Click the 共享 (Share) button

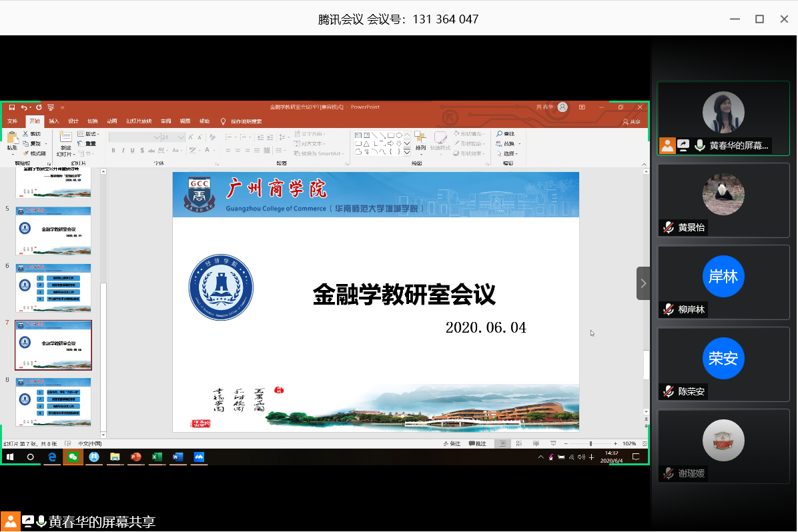pos(632,121)
